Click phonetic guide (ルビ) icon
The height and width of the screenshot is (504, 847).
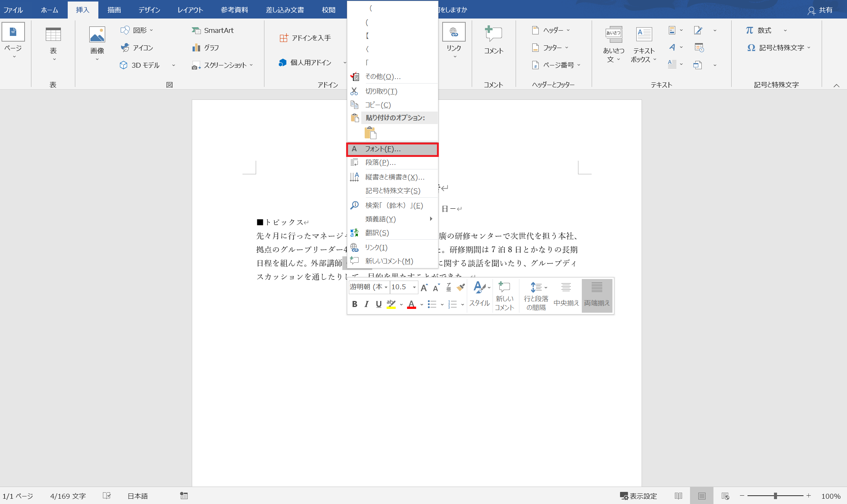[x=449, y=287]
